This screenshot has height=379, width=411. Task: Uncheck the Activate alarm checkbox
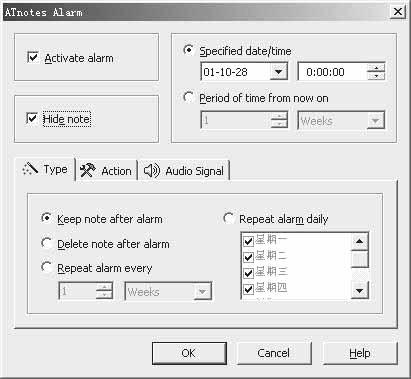pos(33,57)
